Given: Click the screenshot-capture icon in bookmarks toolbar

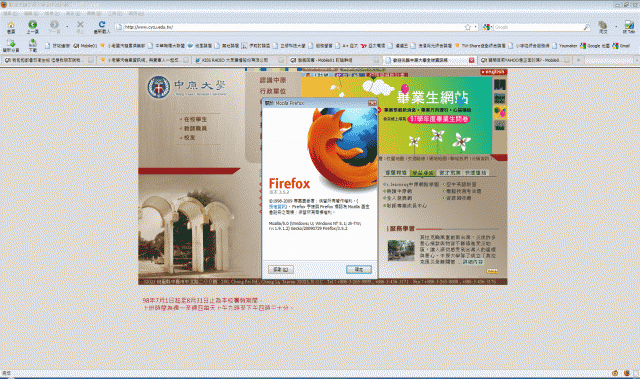Looking at the screenshot, I should point(11,45).
